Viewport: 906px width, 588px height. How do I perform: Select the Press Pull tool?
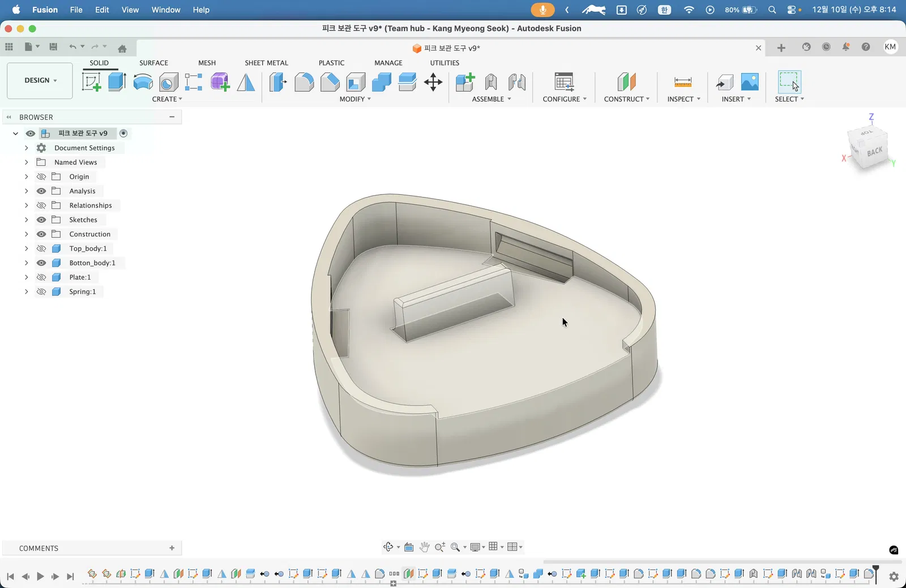tap(278, 82)
